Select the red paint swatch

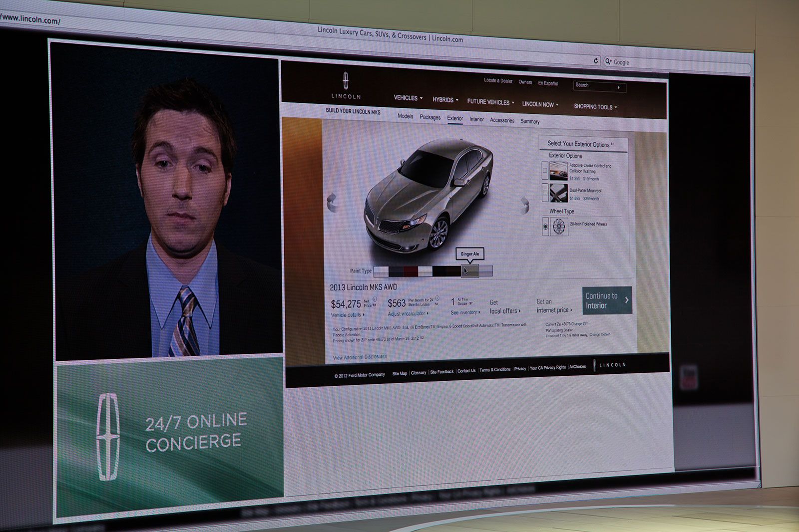410,271
